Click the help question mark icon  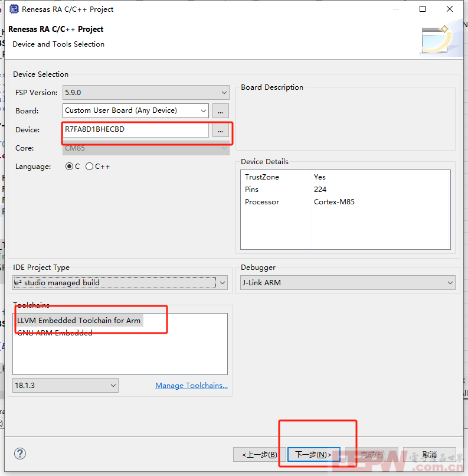tap(20, 454)
